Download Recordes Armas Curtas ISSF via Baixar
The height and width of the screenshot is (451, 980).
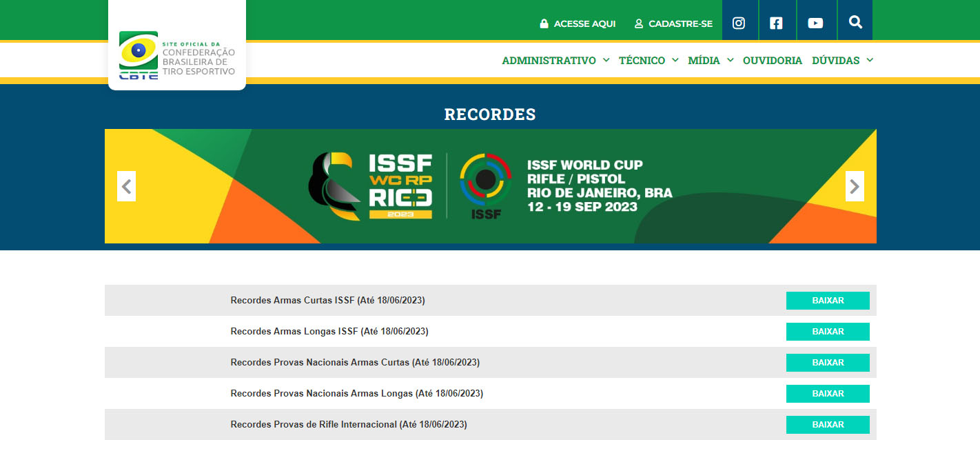(x=828, y=301)
